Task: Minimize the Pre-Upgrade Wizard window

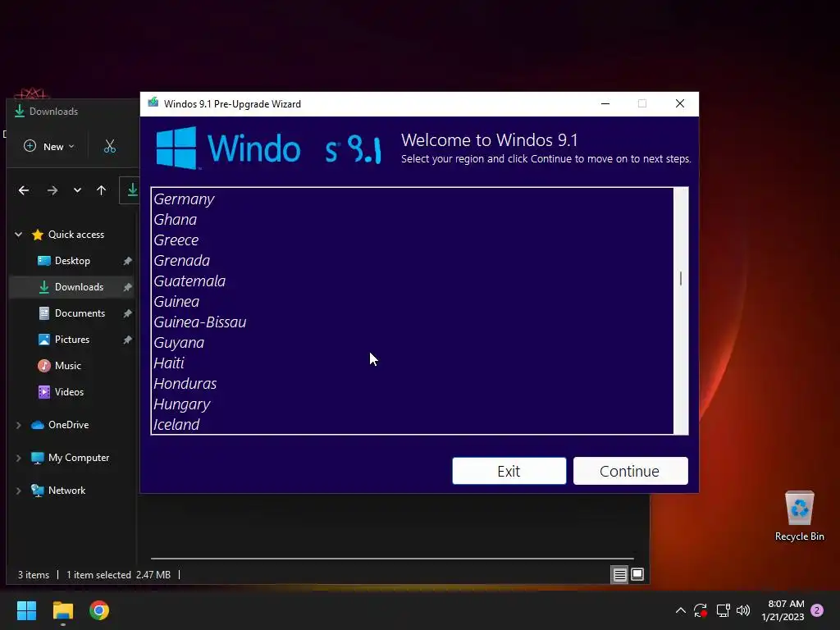Action: [605, 104]
